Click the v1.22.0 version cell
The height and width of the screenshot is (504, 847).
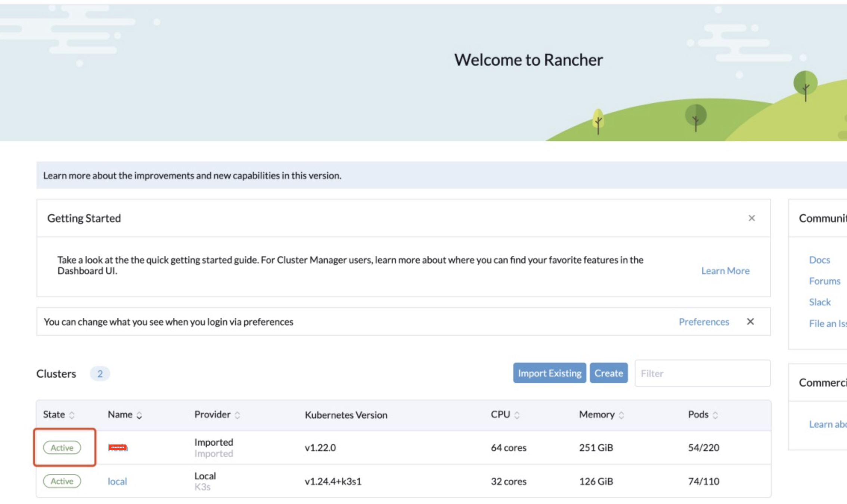pyautogui.click(x=320, y=448)
